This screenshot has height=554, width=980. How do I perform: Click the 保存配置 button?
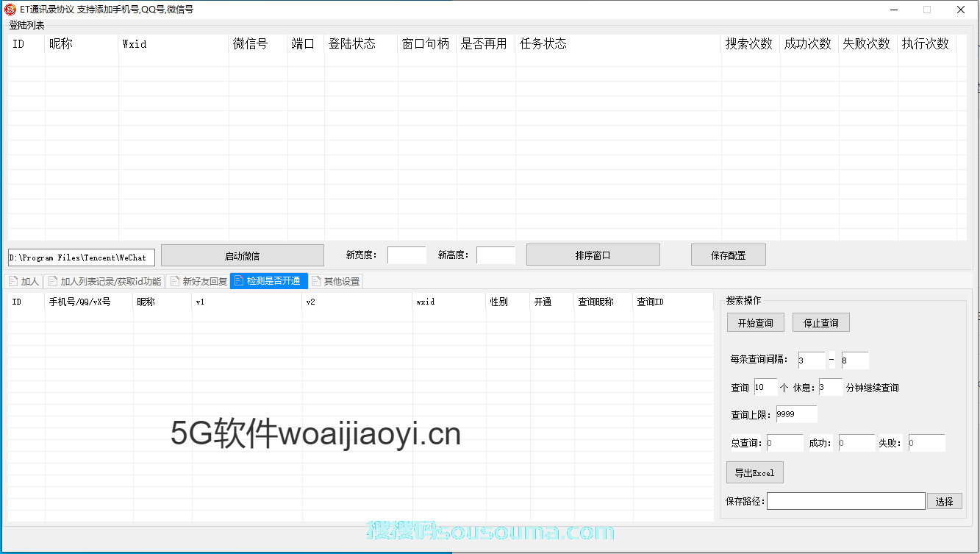point(728,255)
